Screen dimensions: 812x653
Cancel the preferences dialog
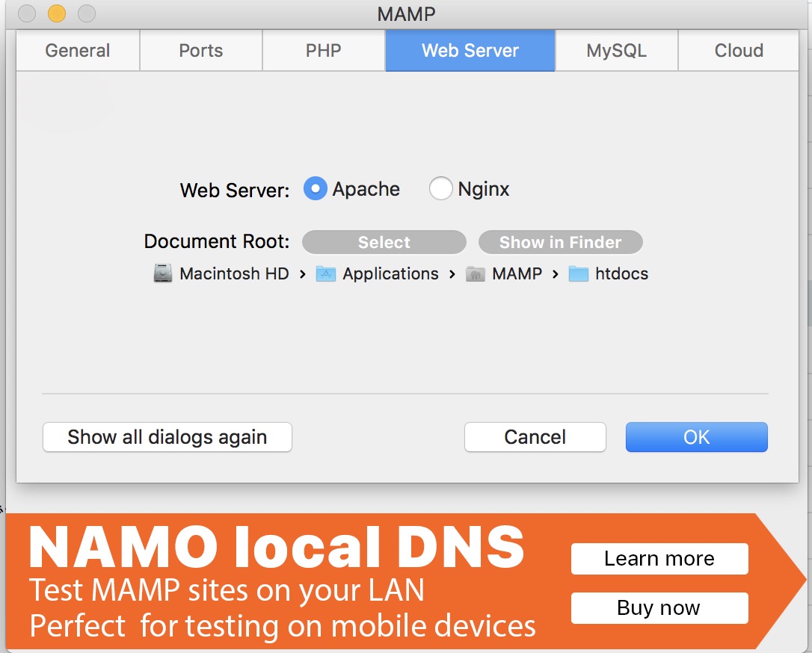pyautogui.click(x=535, y=437)
